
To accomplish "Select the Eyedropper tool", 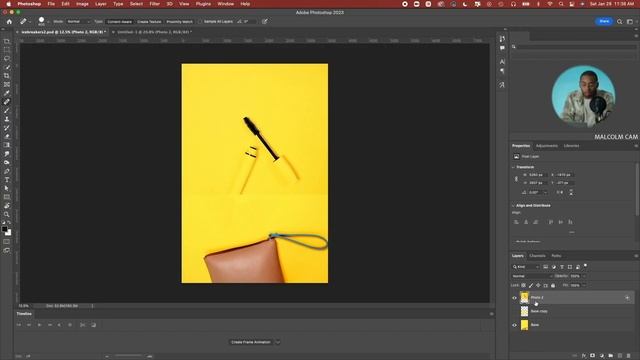I will (7, 93).
